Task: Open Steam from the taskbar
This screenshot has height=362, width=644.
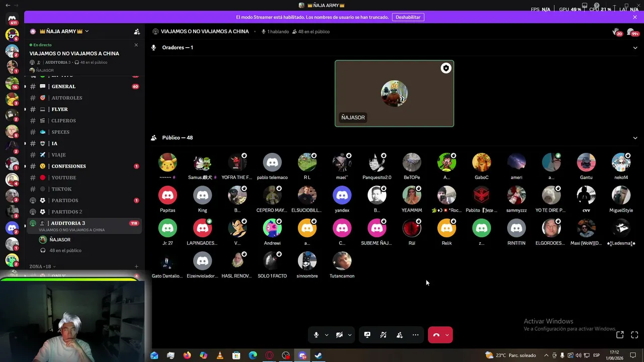Action: pyautogui.click(x=318, y=355)
